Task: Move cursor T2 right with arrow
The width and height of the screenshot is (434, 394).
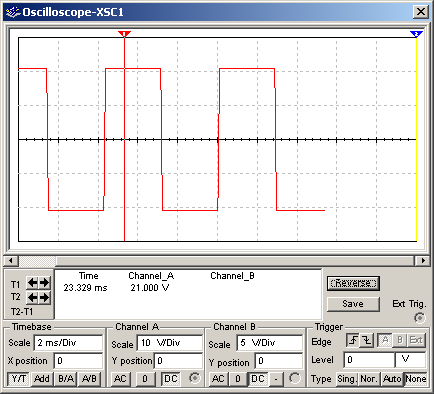Action: coord(44,297)
